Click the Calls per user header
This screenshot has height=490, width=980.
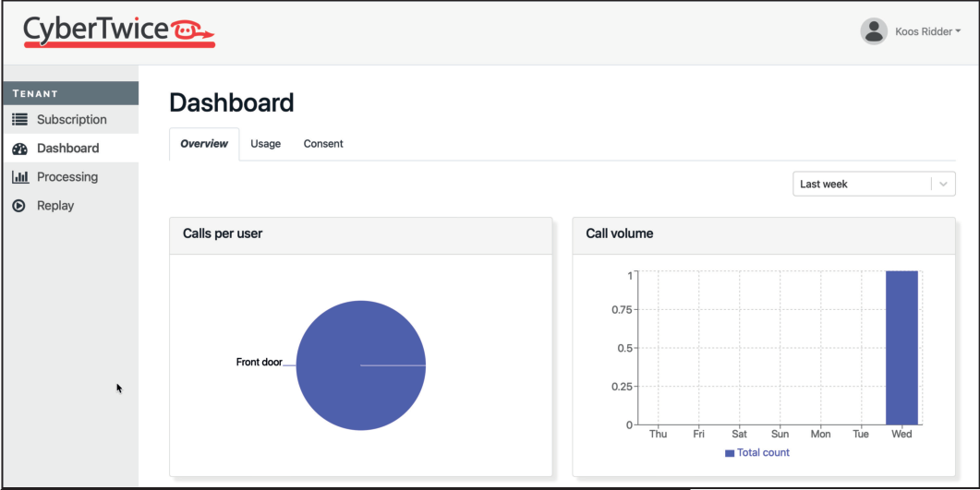(x=360, y=234)
